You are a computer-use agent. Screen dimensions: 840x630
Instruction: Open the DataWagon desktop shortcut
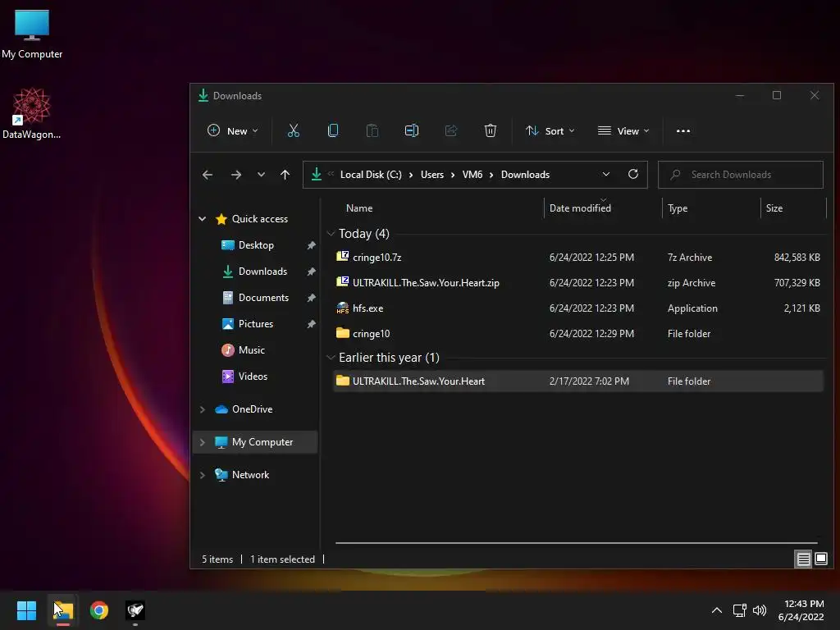(32, 113)
